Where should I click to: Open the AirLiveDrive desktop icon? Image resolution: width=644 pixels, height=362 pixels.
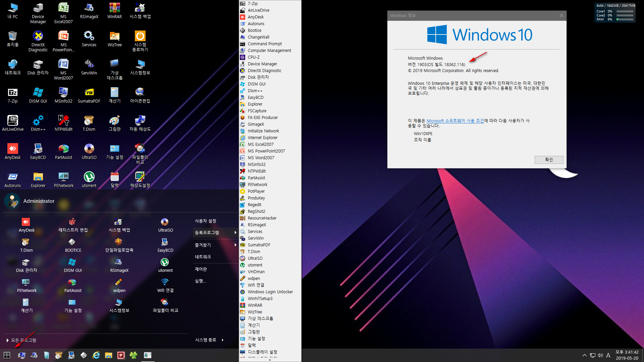[13, 123]
